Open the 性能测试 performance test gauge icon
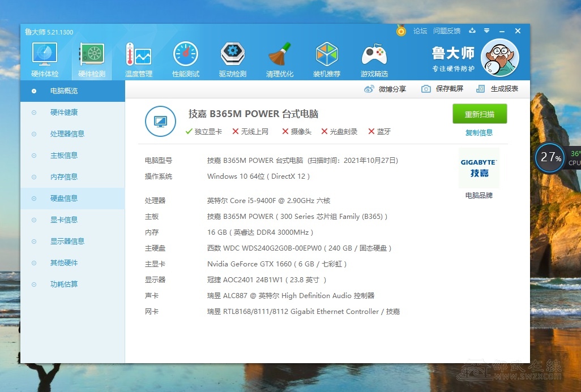Screen dimensions: 581x392 tap(185, 59)
